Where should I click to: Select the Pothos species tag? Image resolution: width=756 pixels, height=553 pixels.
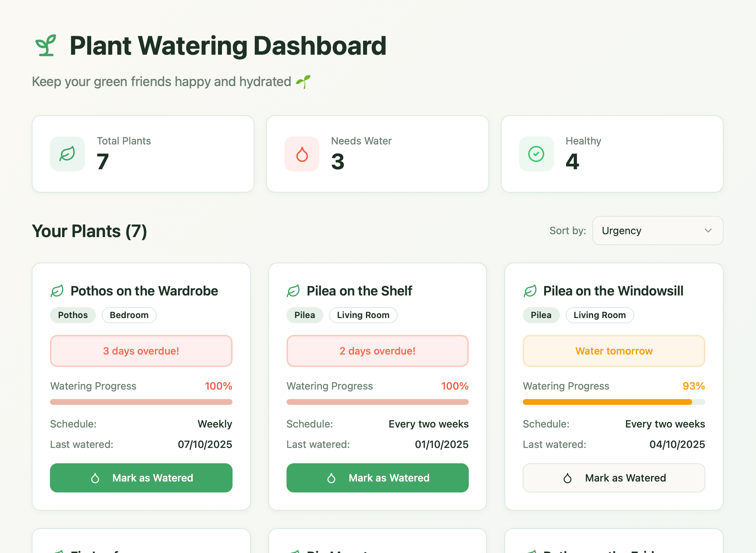click(73, 315)
